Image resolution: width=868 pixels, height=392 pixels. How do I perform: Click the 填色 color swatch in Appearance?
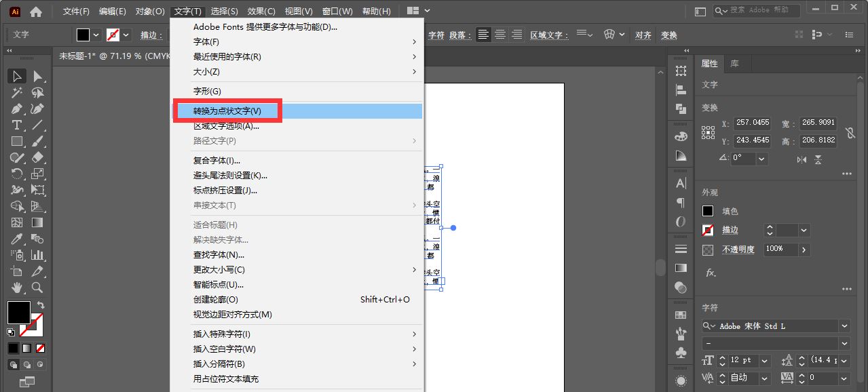coord(708,211)
